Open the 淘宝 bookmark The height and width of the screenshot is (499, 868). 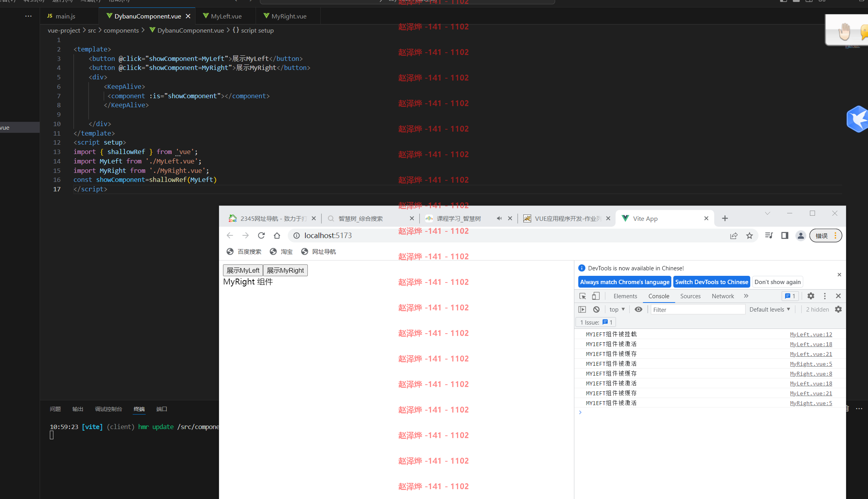[281, 251]
